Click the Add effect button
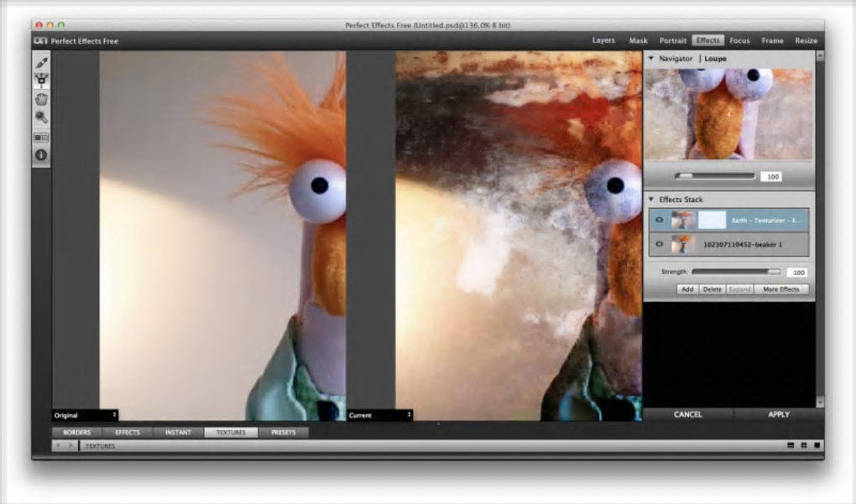The image size is (856, 504). [x=688, y=289]
